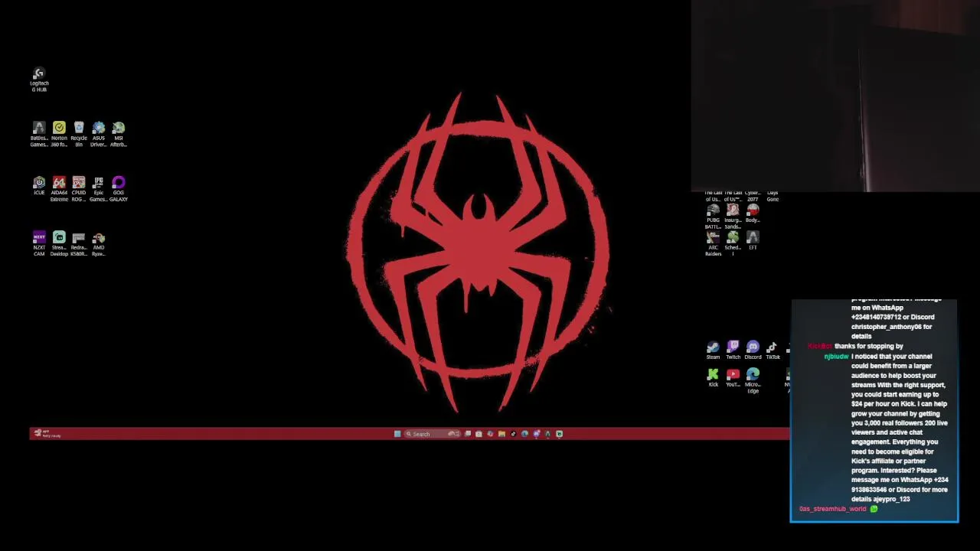
Task: Launch Schedule I desktop icon
Action: pos(733,244)
